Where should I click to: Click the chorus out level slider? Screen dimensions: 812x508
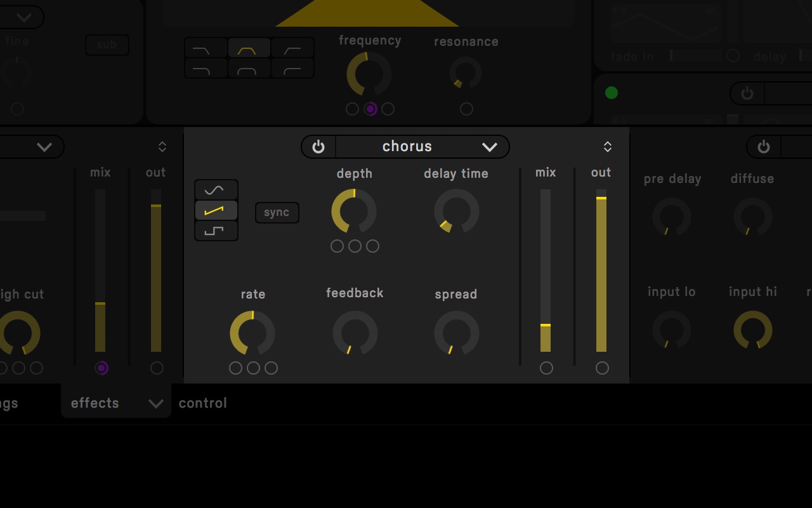point(601,271)
